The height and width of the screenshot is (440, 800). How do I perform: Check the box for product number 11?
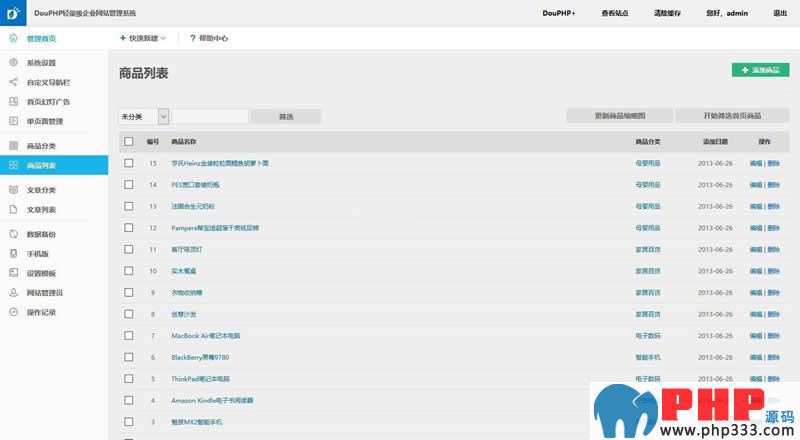point(129,249)
